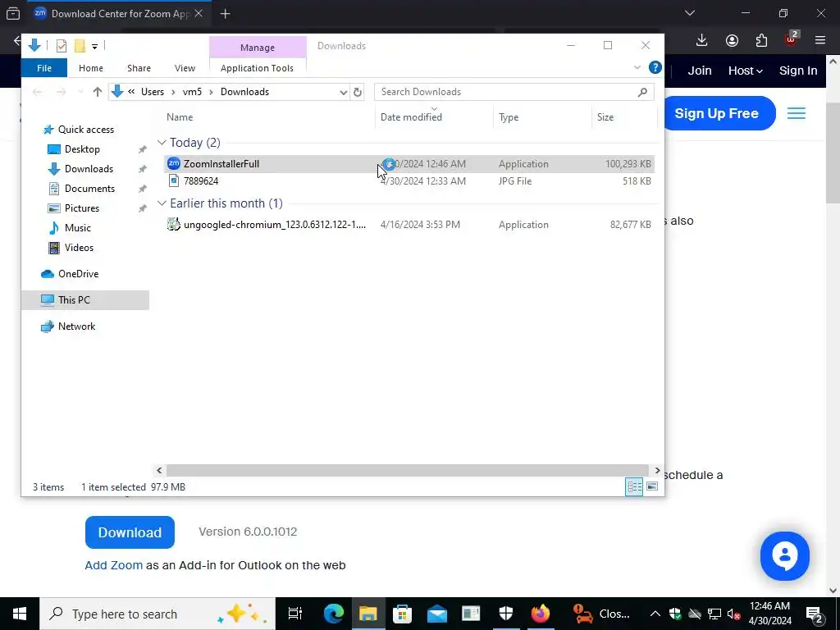Image resolution: width=840 pixels, height=630 pixels.
Task: Switch to the View ribbon tab
Action: click(x=185, y=68)
